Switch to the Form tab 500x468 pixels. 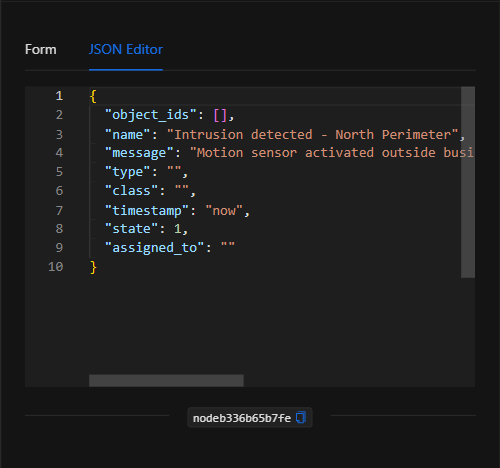(x=41, y=49)
